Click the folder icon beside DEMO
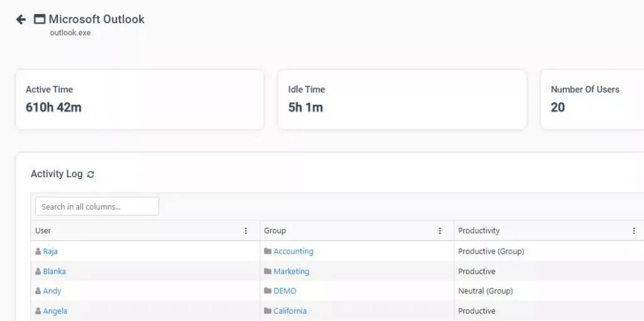 pos(268,291)
